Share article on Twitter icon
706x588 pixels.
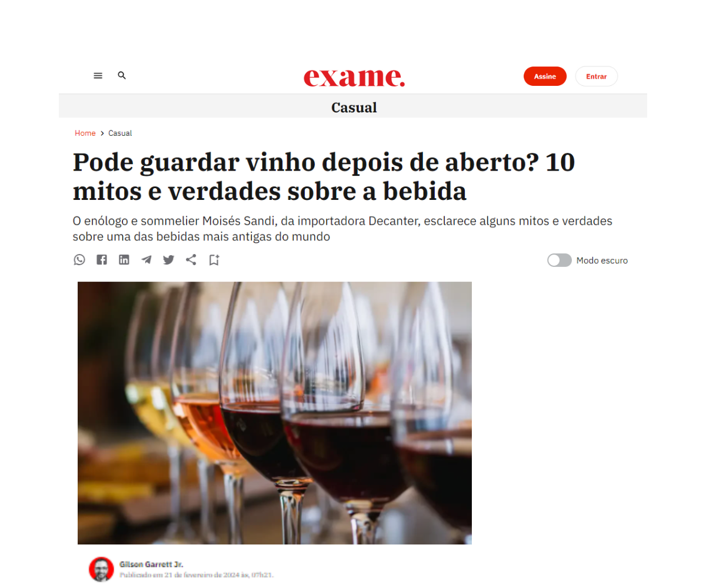point(169,260)
